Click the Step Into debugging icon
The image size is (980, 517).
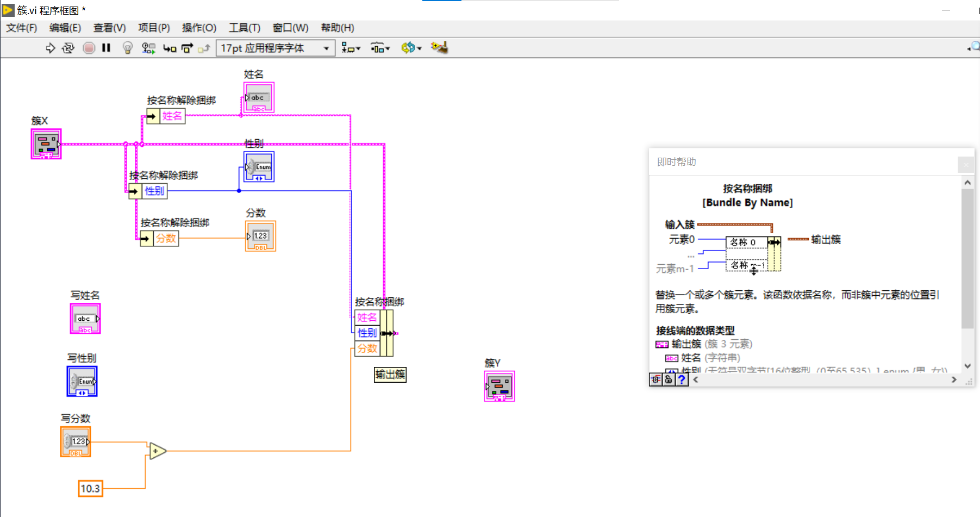pyautogui.click(x=169, y=48)
